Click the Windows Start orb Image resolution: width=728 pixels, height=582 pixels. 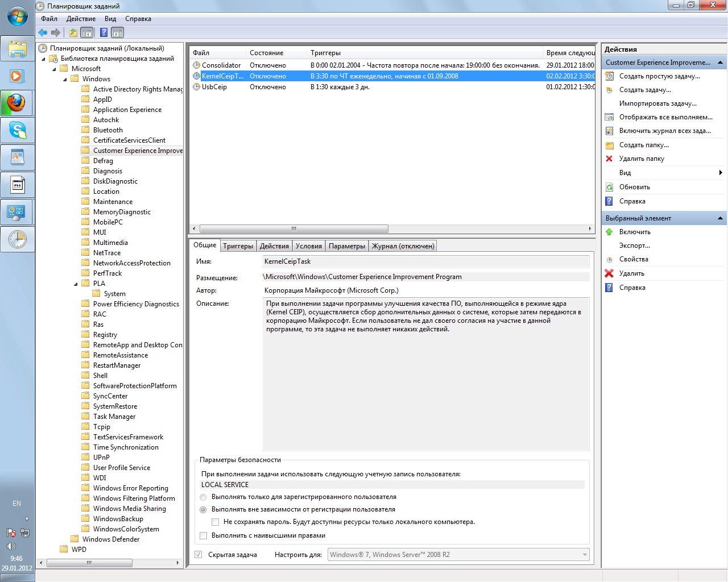pos(17,16)
